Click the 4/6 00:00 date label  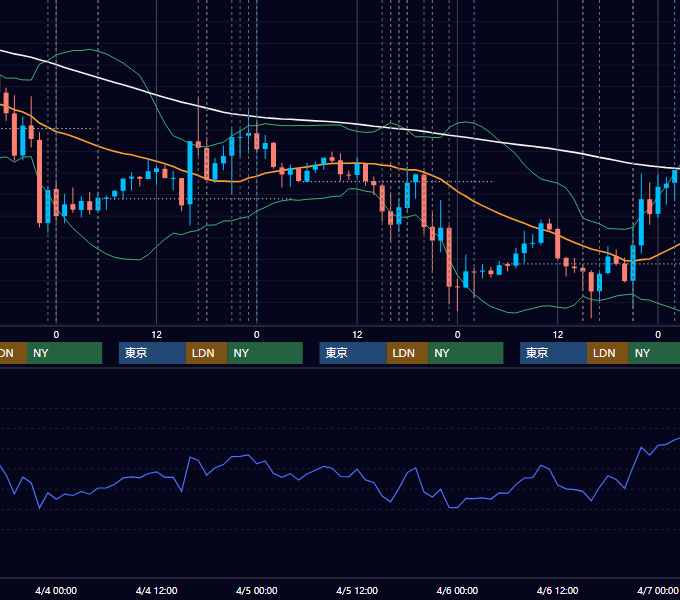457,590
